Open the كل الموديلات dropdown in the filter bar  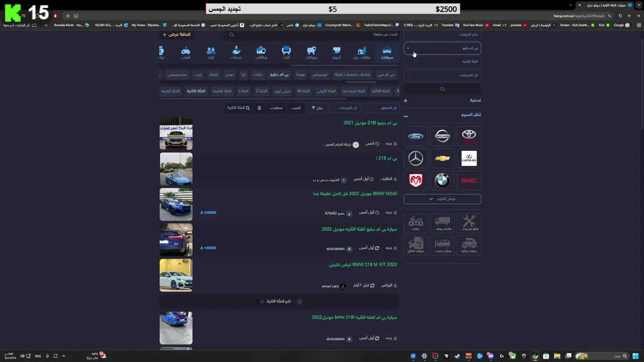[345, 108]
